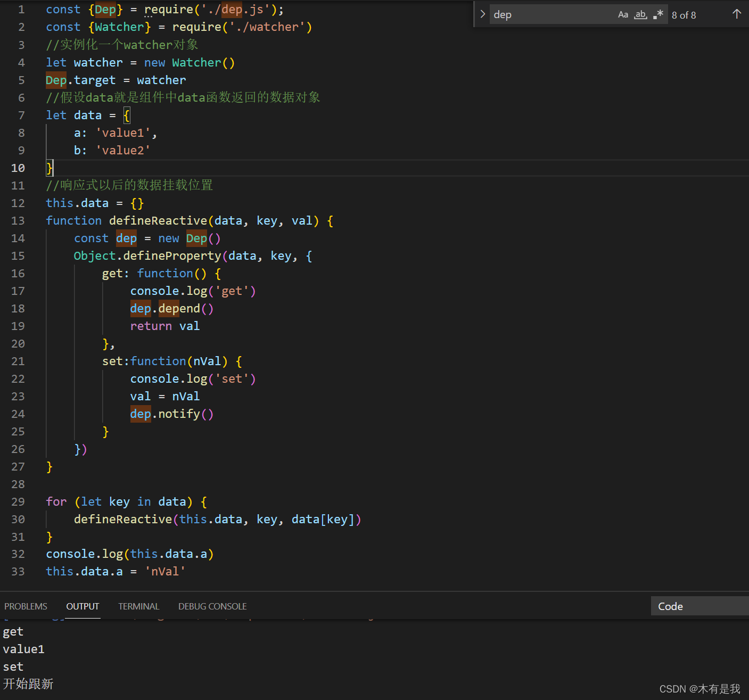749x700 pixels.
Task: Click 'Object.defineProperty' on line 15
Action: [147, 256]
